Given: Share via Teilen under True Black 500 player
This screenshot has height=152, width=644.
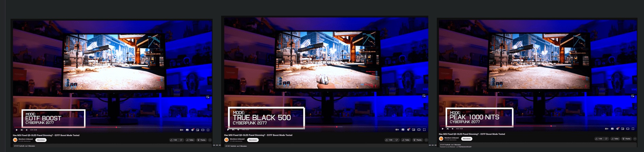Looking at the screenshot, I should click(x=406, y=140).
